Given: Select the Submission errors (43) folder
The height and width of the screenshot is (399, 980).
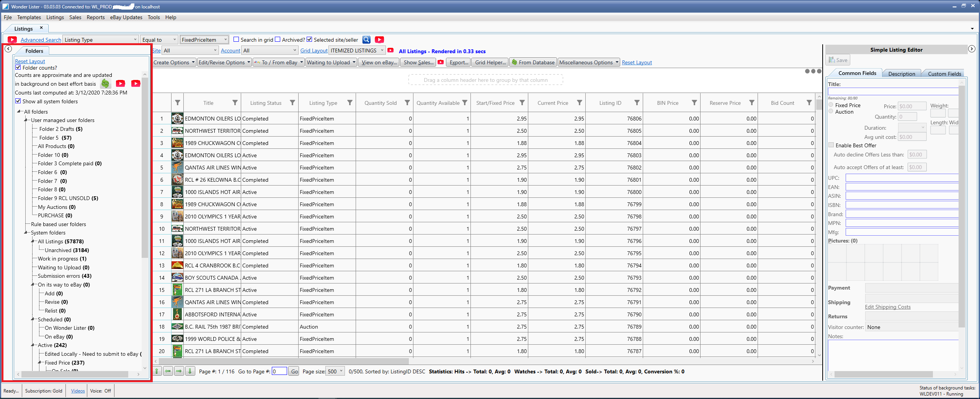Looking at the screenshot, I should tap(65, 276).
